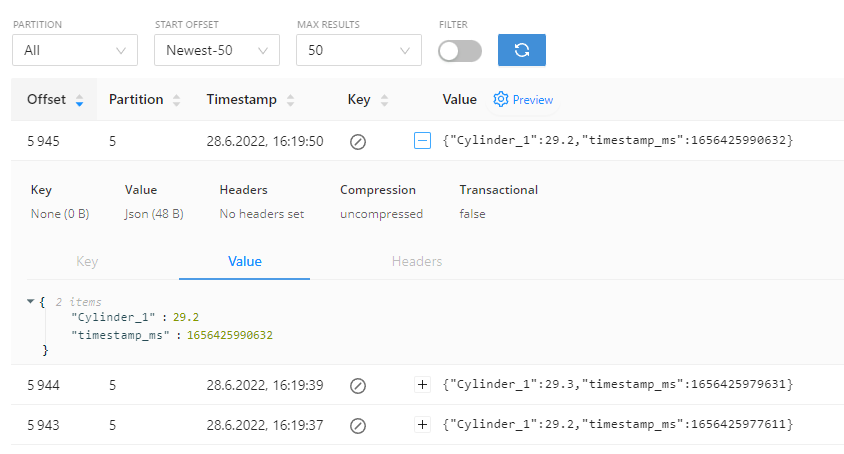Click "Json (48 B)" value size text

[154, 214]
